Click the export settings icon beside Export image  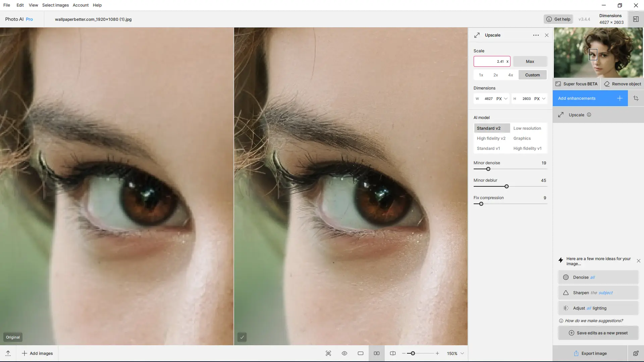[636, 353]
